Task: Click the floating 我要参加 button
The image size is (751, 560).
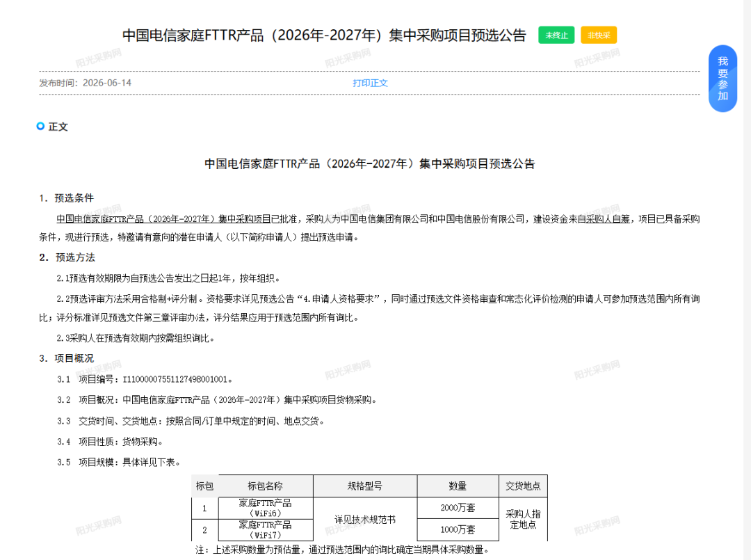Action: [722, 79]
